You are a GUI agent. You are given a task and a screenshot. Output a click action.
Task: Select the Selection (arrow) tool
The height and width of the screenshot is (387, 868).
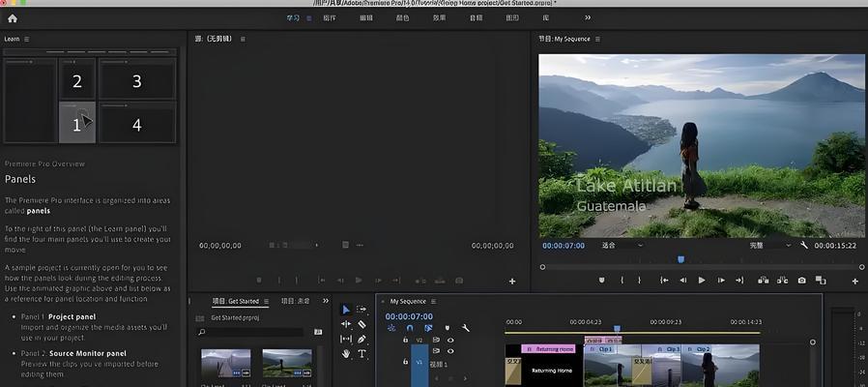click(346, 310)
